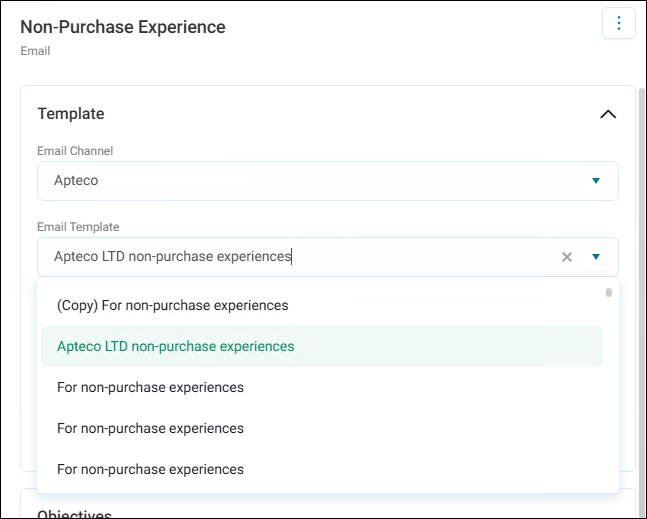Click the 'Email Template' field label
647x519 pixels.
pyautogui.click(x=78, y=227)
